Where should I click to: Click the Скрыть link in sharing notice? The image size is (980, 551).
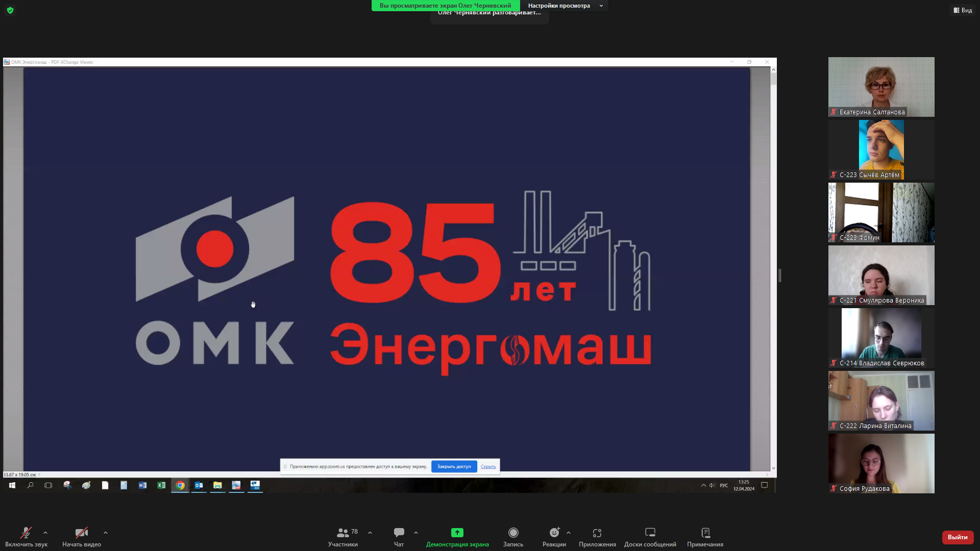tap(488, 466)
